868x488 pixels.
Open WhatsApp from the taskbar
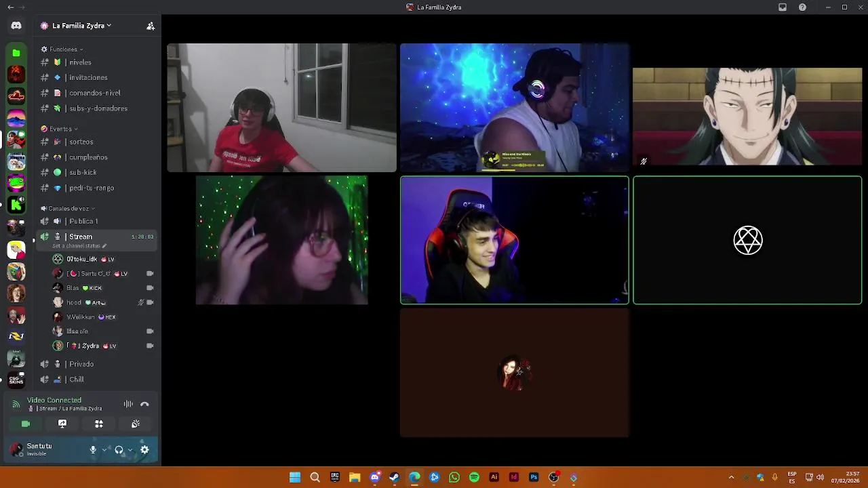point(454,477)
